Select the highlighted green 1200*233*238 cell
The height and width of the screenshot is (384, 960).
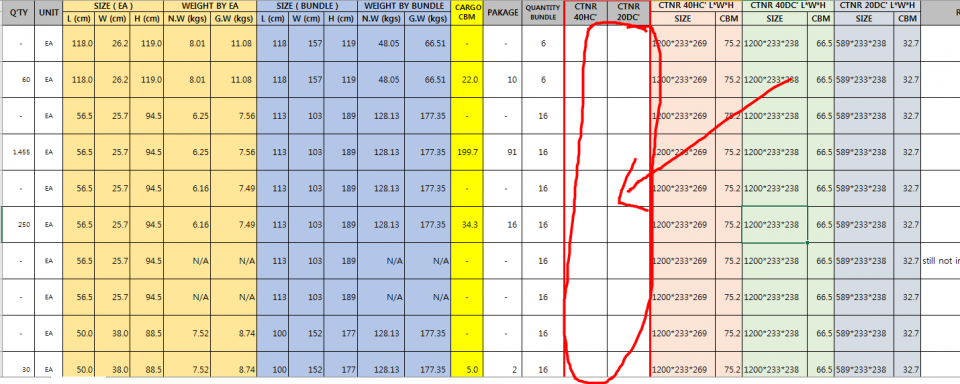774,225
